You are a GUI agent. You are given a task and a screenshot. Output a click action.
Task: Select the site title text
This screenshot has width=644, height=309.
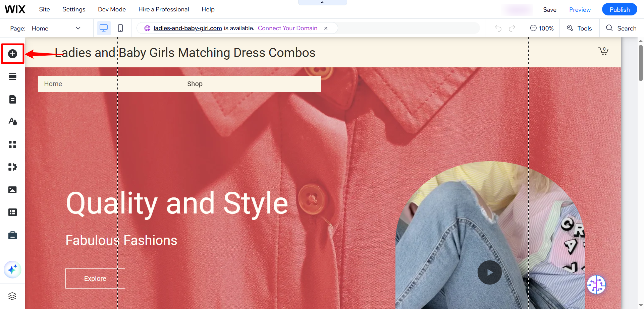tap(185, 53)
